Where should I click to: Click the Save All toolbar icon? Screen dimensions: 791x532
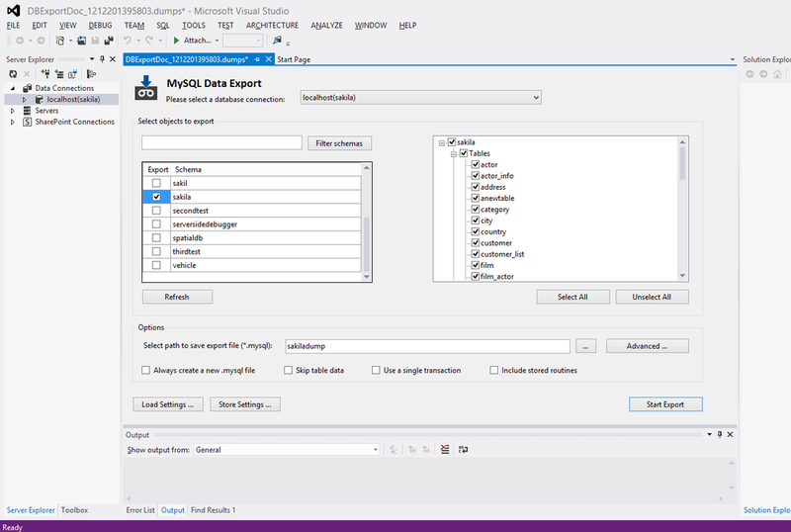(x=109, y=41)
